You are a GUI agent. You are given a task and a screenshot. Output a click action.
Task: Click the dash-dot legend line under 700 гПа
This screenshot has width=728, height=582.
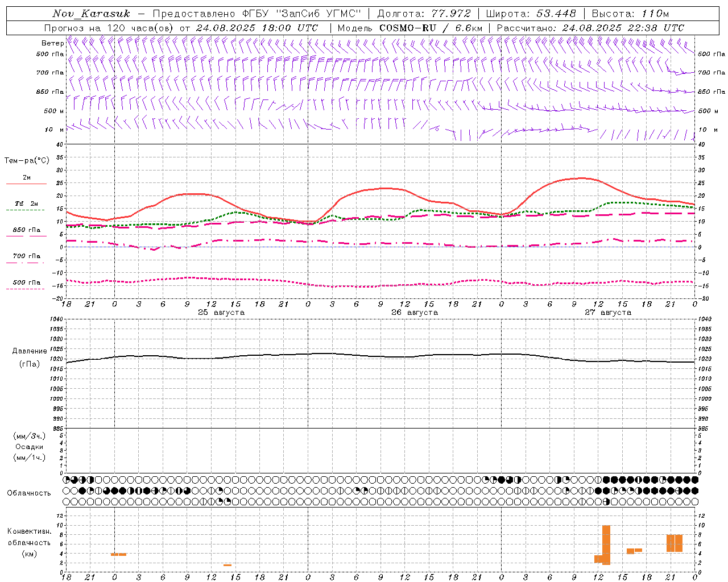[26, 263]
